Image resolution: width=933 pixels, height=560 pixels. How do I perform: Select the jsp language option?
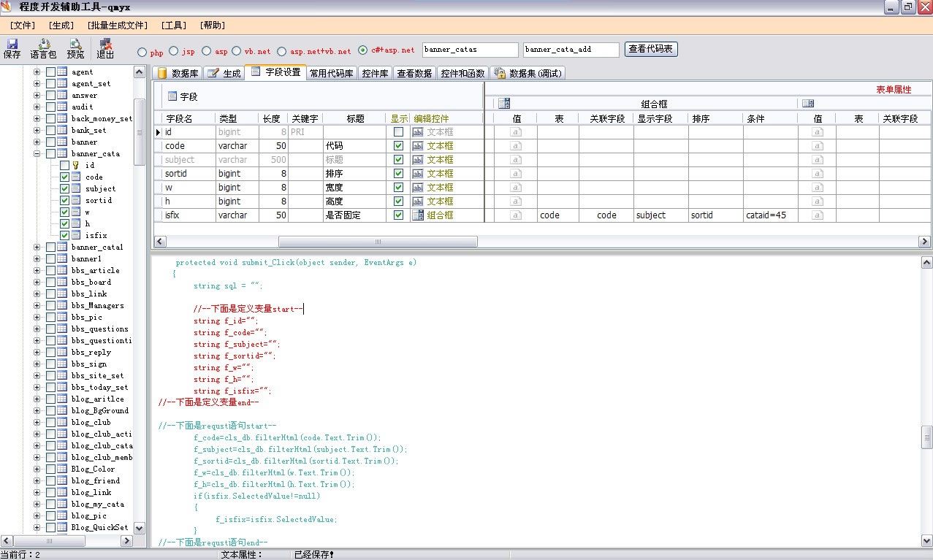pyautogui.click(x=173, y=51)
